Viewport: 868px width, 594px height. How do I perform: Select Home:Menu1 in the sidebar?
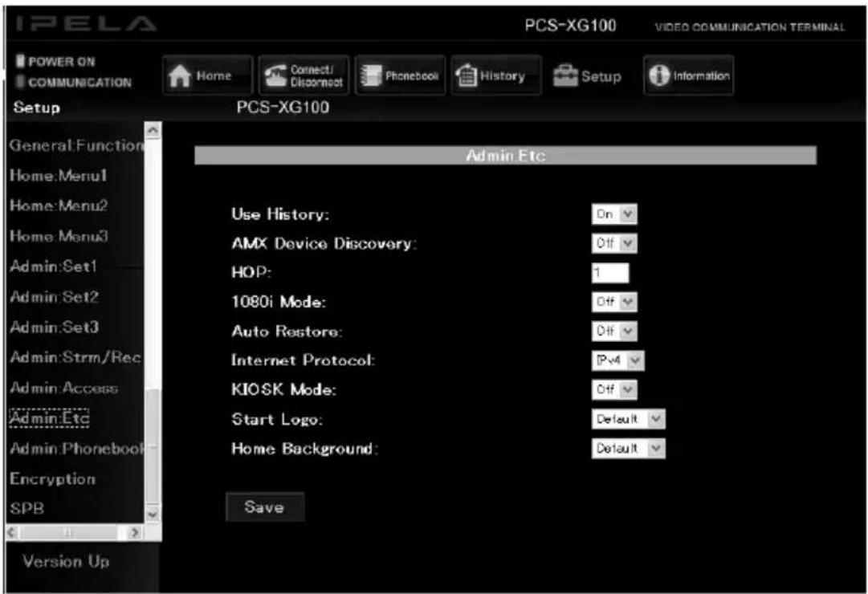tap(58, 176)
